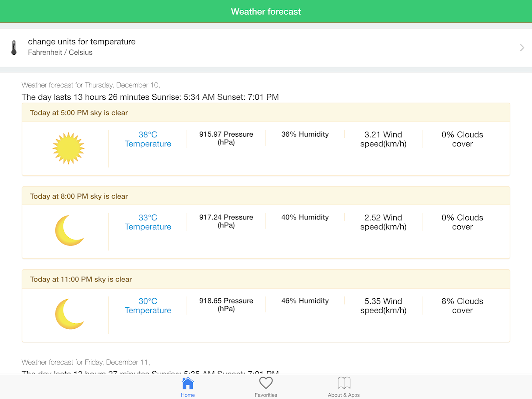Tap the Home house icon
This screenshot has height=399, width=532.
pyautogui.click(x=188, y=383)
